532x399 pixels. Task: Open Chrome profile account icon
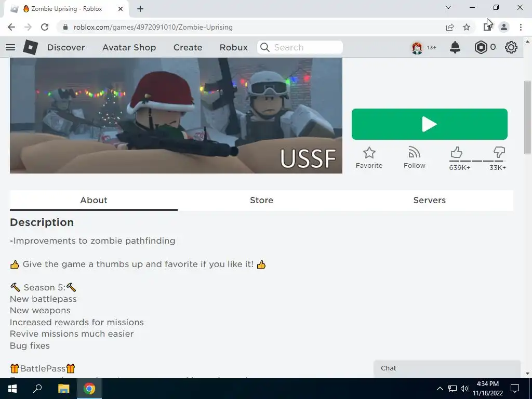tap(504, 27)
